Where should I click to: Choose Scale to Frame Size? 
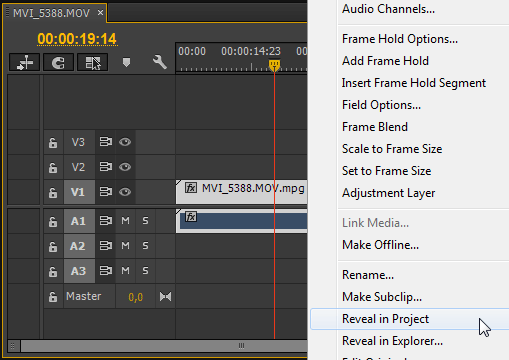click(392, 149)
